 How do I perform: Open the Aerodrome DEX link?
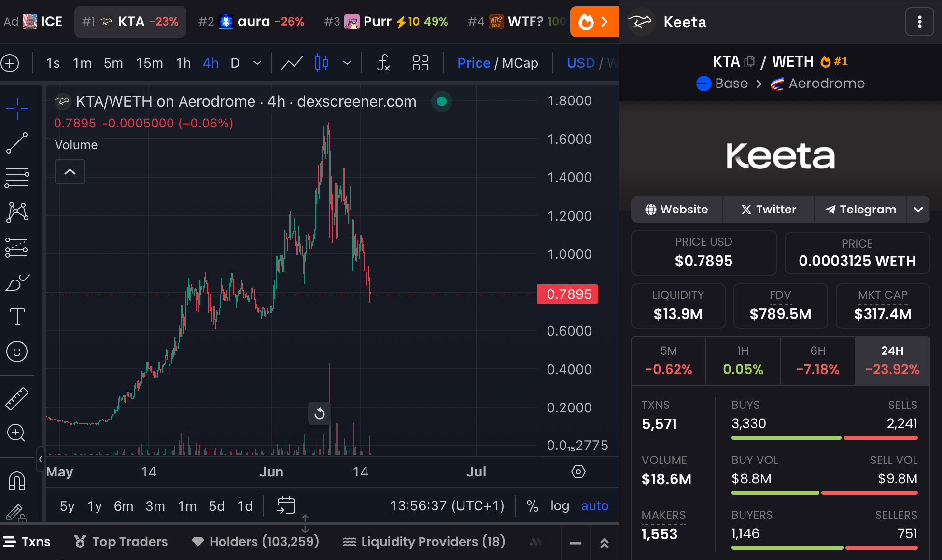tap(817, 84)
